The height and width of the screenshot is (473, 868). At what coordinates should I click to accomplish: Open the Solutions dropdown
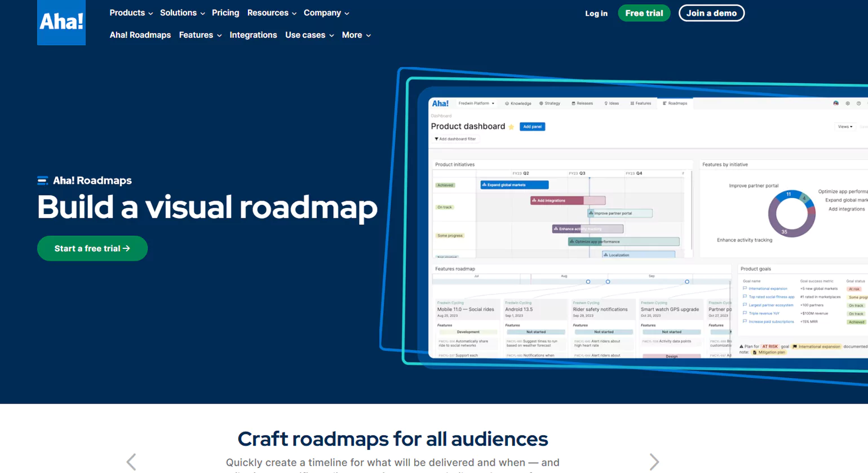182,13
